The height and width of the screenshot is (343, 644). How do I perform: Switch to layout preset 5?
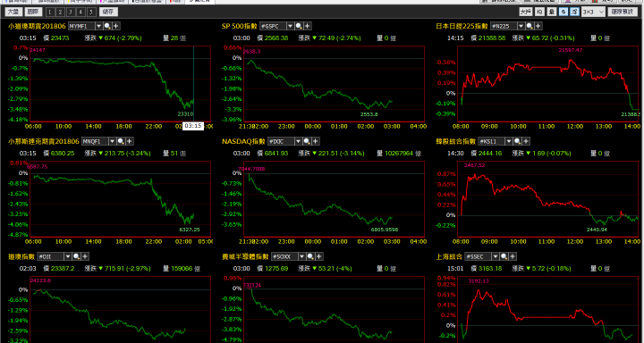[x=91, y=12]
